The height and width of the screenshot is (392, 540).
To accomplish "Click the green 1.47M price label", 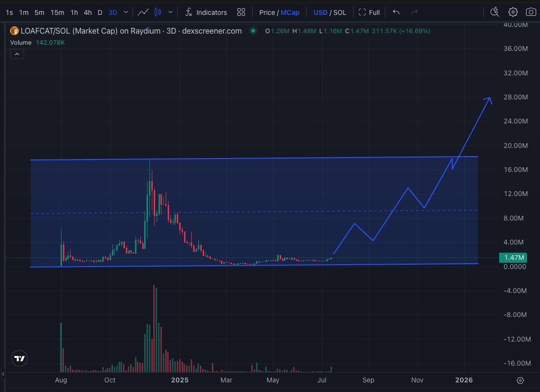I will [513, 257].
